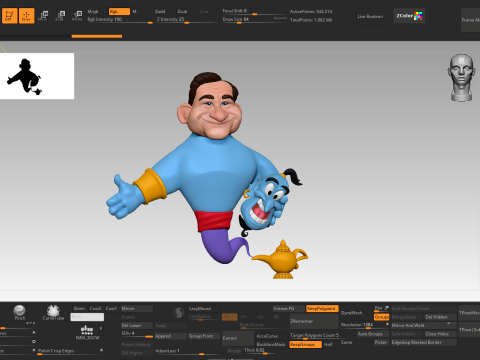Activate the Draw mode icon
The image size is (480, 360).
[x=26, y=16]
